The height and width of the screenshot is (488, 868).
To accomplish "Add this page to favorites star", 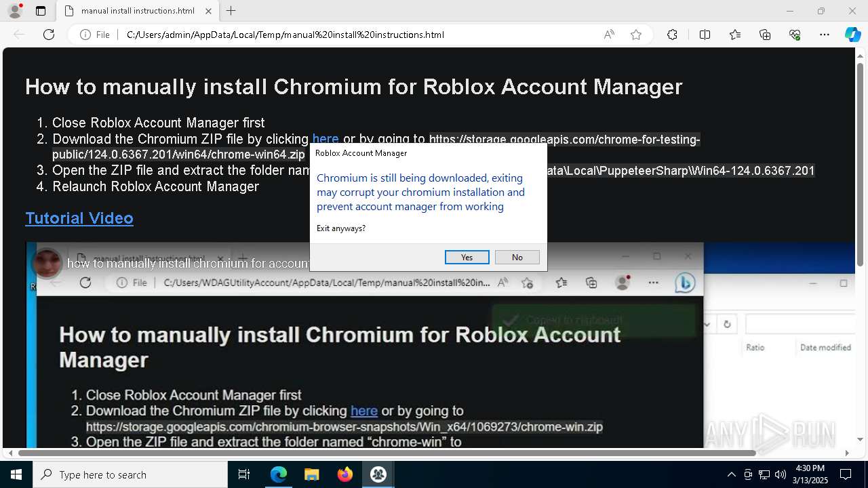I will pyautogui.click(x=636, y=35).
